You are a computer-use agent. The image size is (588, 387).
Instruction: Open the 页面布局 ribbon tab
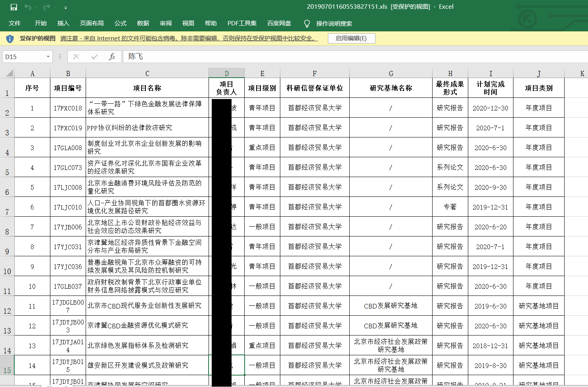coord(92,23)
